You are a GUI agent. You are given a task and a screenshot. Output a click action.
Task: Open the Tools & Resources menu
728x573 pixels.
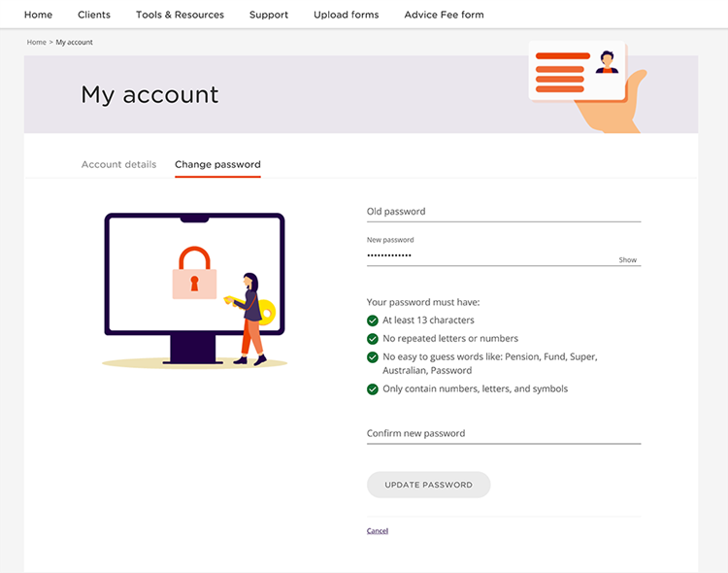click(180, 15)
